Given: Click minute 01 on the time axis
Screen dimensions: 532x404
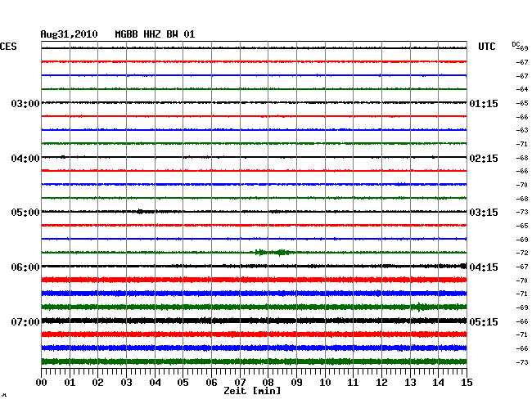Looking at the screenshot, I should (70, 383).
